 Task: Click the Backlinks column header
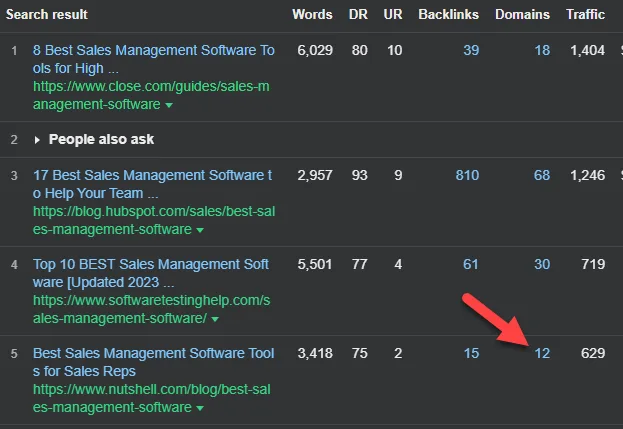tap(449, 15)
